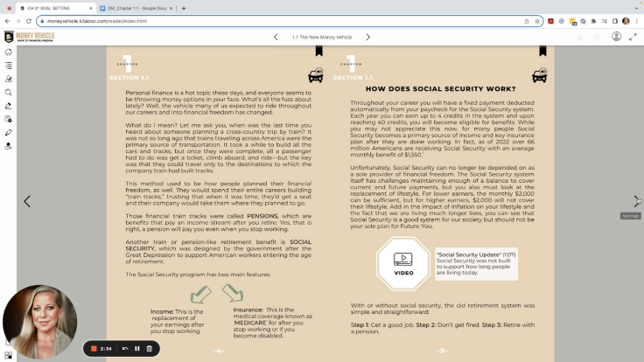Turn to the next page with right arrow

tap(636, 201)
